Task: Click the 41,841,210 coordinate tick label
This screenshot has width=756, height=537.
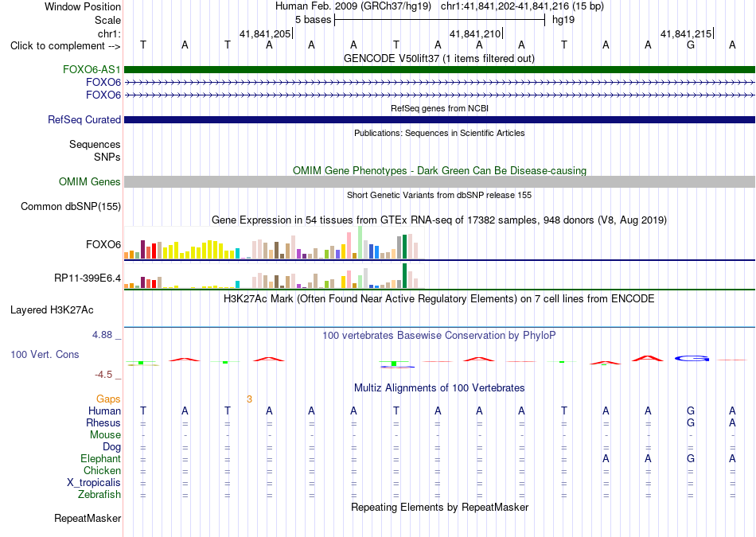Action: [475, 33]
